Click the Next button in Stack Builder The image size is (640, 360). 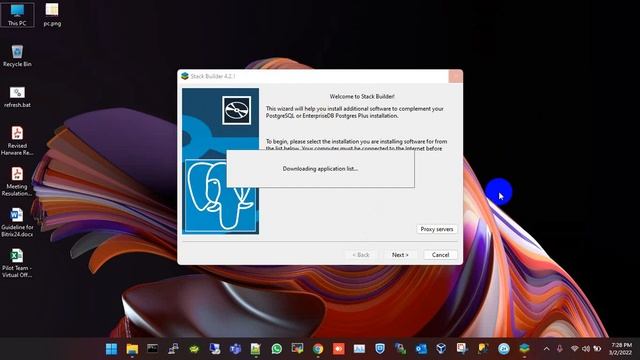click(400, 255)
